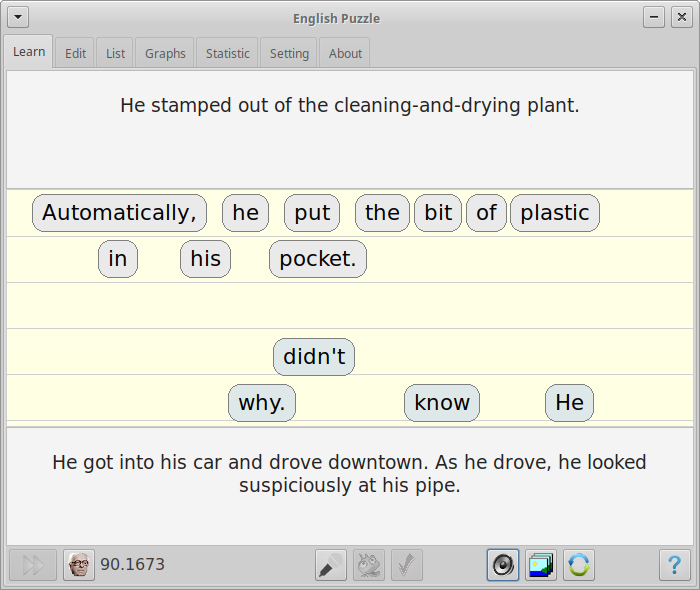This screenshot has height=590, width=700.
Task: Click the circular refresh arrows icon
Action: point(579,565)
